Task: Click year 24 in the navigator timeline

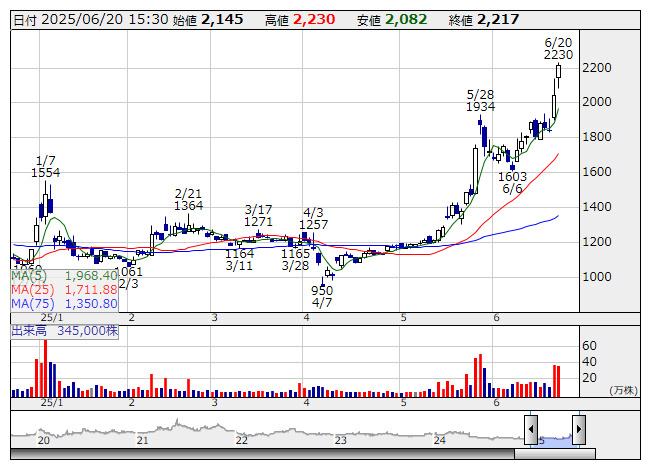Action: [x=440, y=440]
